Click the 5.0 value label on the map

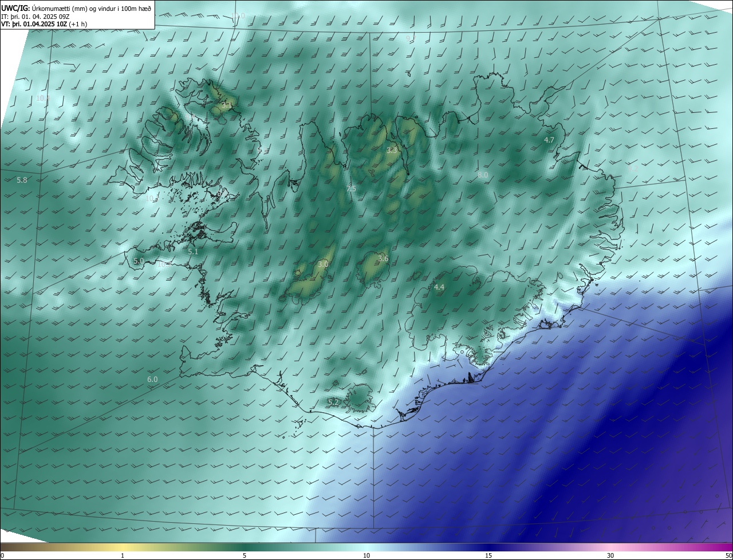click(x=139, y=261)
